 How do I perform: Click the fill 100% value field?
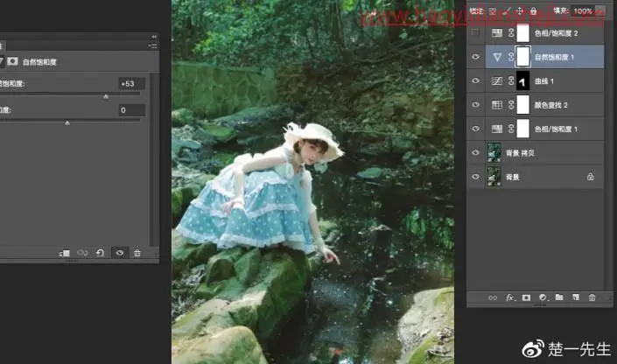(583, 11)
